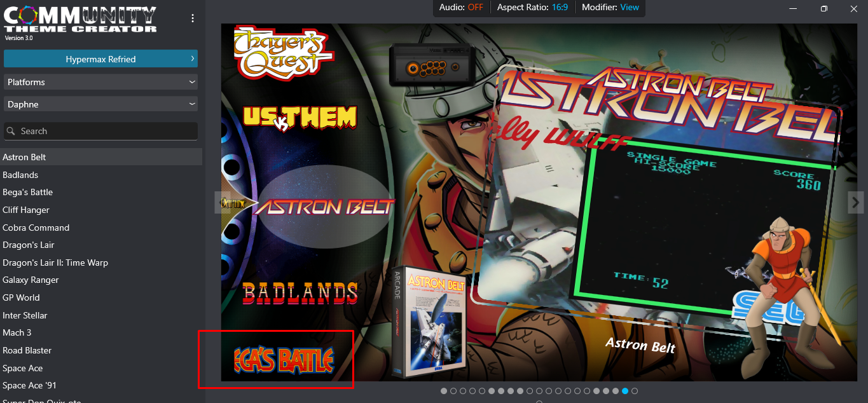Select GP World in the list
The image size is (868, 403).
click(101, 297)
